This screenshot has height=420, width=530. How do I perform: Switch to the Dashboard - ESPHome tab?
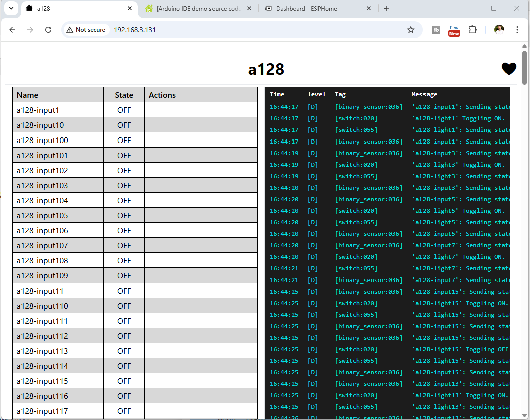[306, 9]
